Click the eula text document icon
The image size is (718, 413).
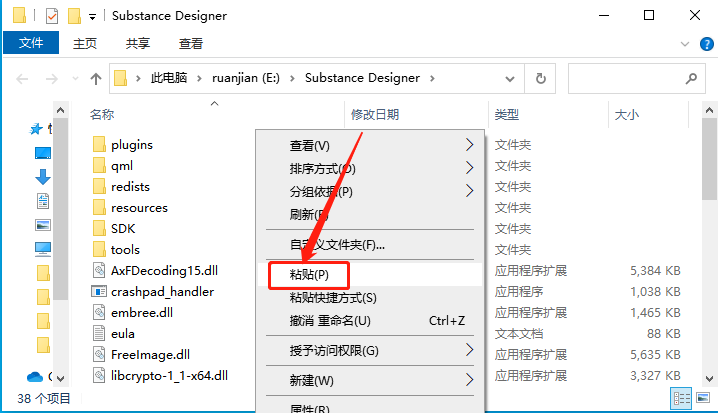tap(99, 333)
